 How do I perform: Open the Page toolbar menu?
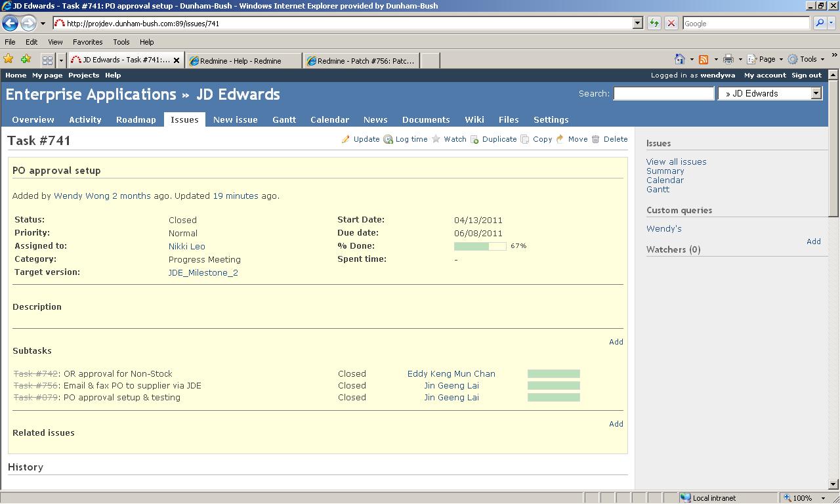pos(765,59)
